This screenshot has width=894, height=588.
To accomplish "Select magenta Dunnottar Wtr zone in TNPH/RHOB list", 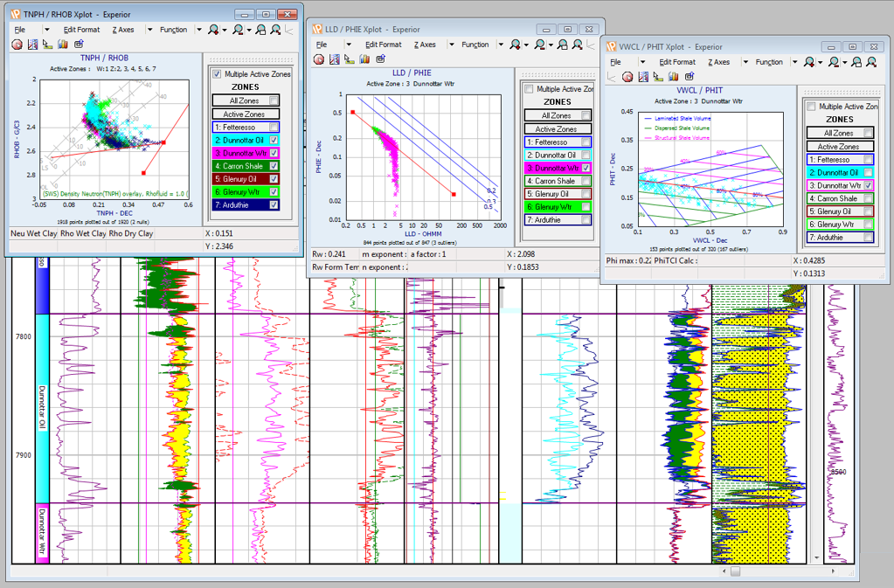I will click(x=246, y=153).
